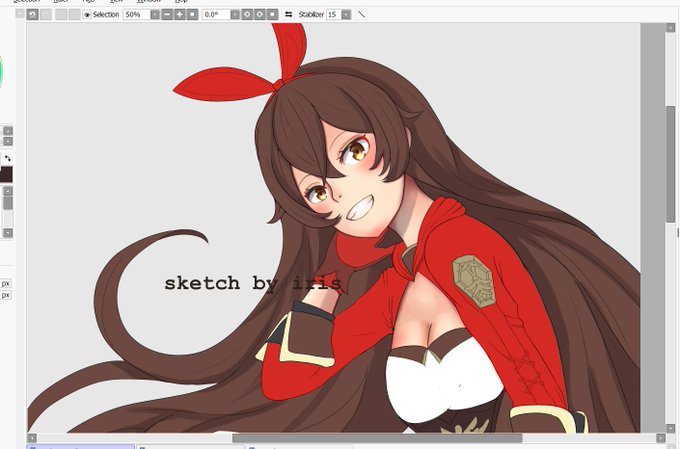Open the Stabilizer level dropdown
The height and width of the screenshot is (449, 680).
346,15
